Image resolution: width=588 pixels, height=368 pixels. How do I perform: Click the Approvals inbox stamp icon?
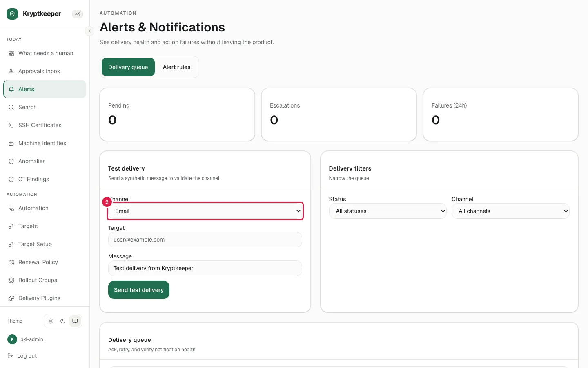[x=11, y=72]
